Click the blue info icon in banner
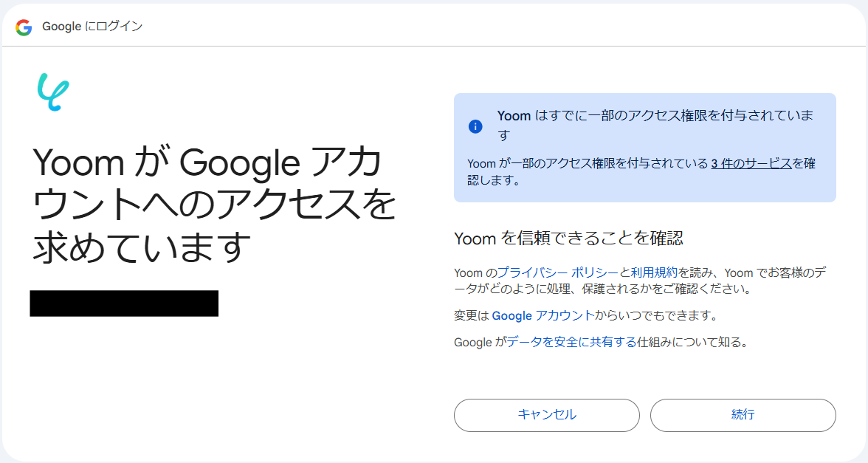This screenshot has height=463, width=868. tap(475, 126)
